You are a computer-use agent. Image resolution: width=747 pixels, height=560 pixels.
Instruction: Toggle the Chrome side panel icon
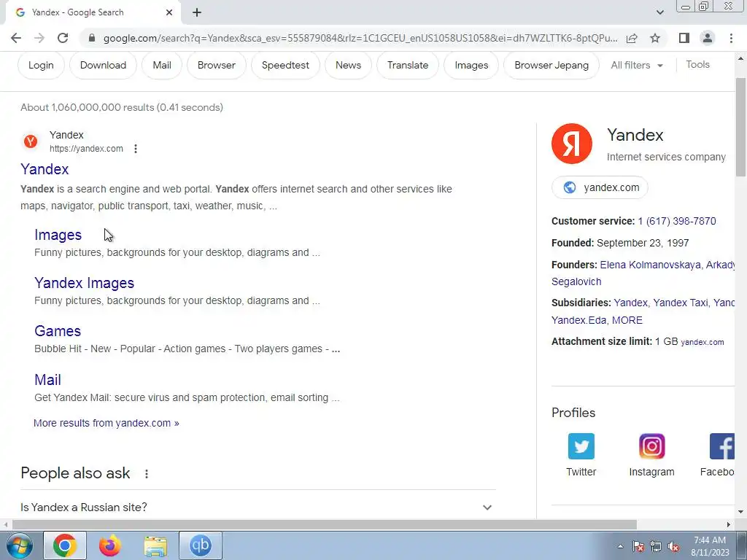684,38
